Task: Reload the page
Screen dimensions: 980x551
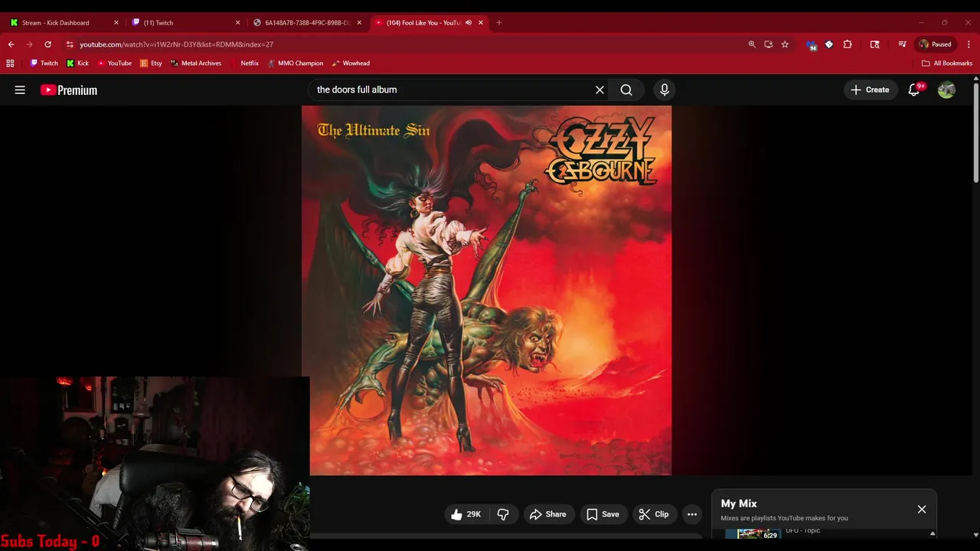Action: point(47,44)
